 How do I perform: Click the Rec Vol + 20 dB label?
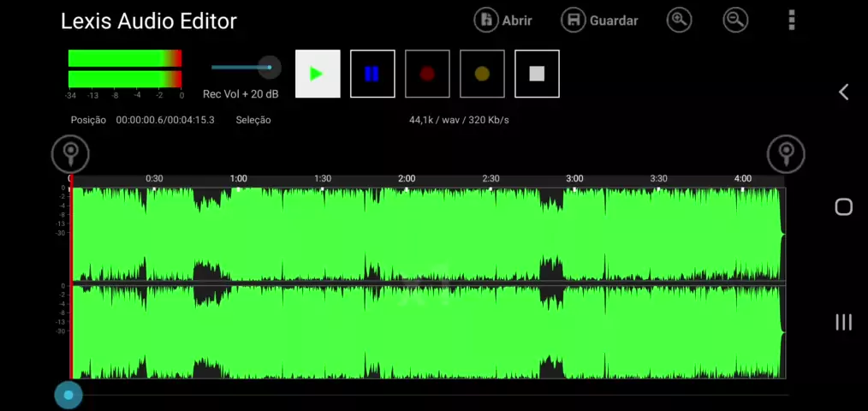pos(241,94)
